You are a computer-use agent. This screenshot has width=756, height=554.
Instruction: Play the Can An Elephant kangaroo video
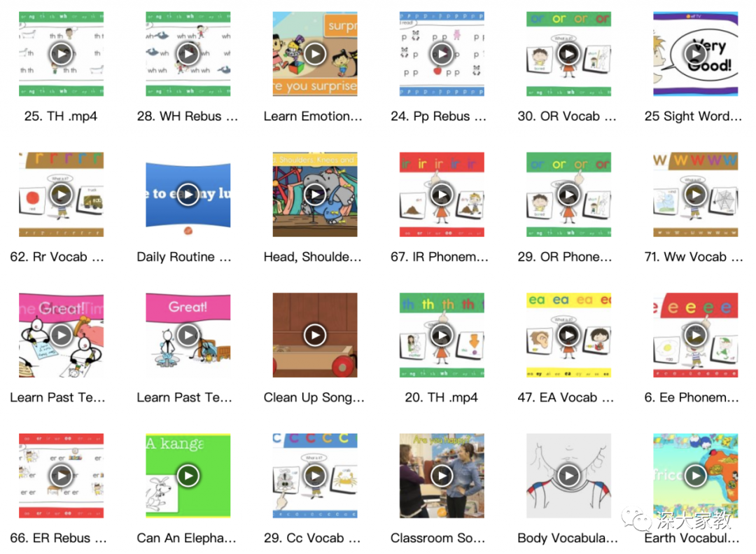pos(188,476)
